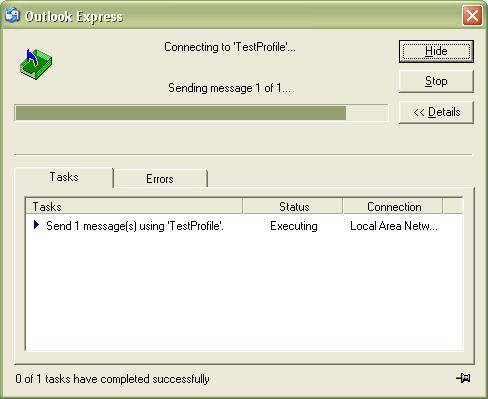Image resolution: width=488 pixels, height=399 pixels.
Task: Select the Tasks tab
Action: point(64,177)
